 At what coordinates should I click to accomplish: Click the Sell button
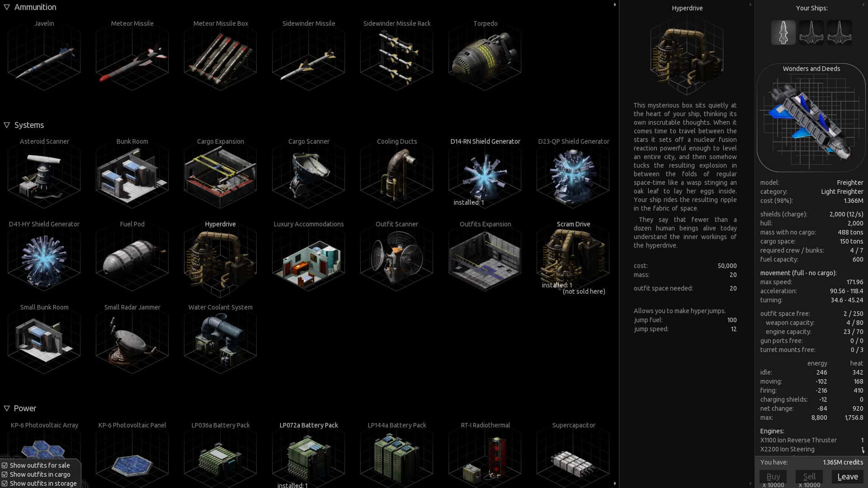[809, 476]
